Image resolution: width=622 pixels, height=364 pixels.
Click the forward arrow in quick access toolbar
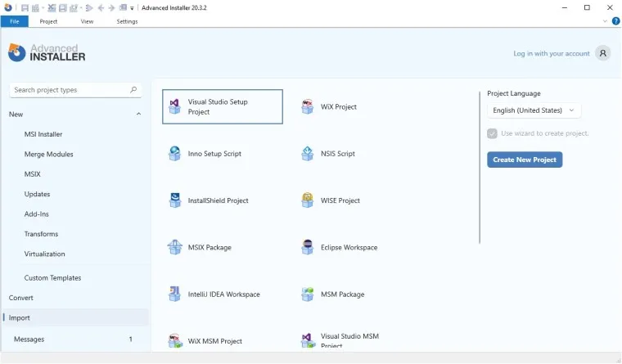tap(111, 8)
